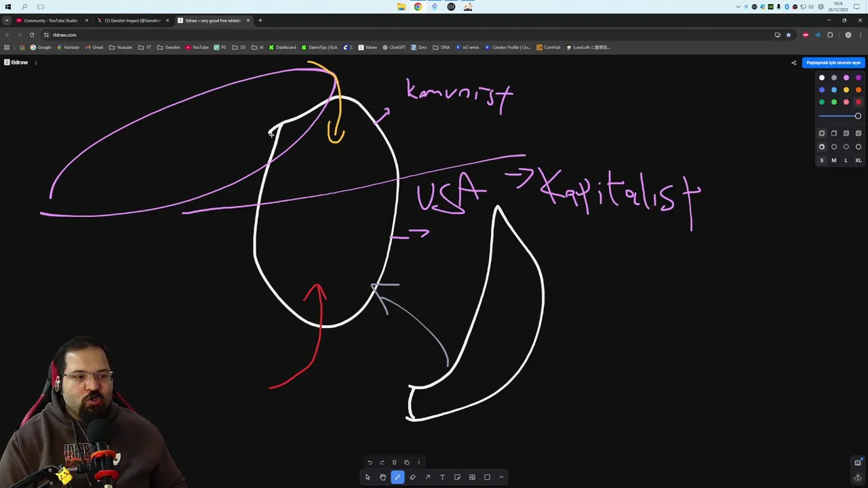Screen dimensions: 868x488
Task: Pick the light violet color swatch
Action: click(846, 78)
